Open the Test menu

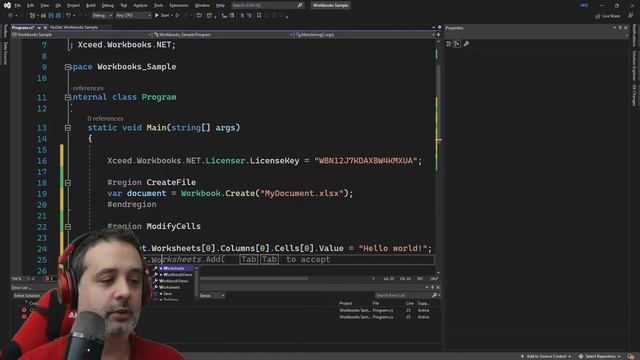[x=124, y=5]
